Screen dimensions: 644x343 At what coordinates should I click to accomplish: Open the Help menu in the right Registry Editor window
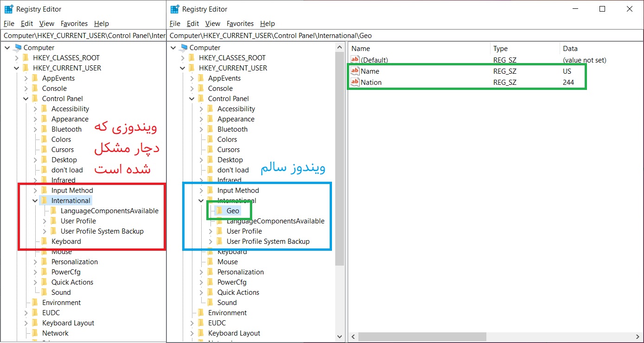point(268,24)
